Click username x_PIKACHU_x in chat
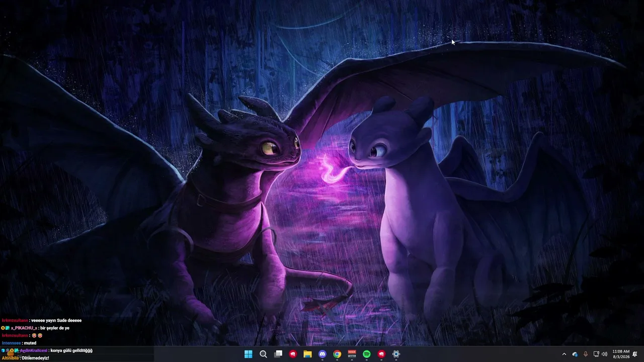644x362 pixels. [x=24, y=328]
